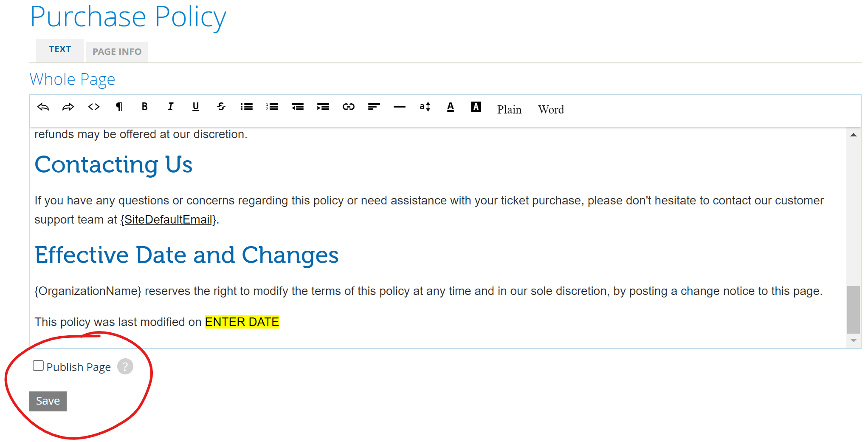Click the {OrganizationName} placeholder text
This screenshot has width=868, height=442.
(x=88, y=291)
